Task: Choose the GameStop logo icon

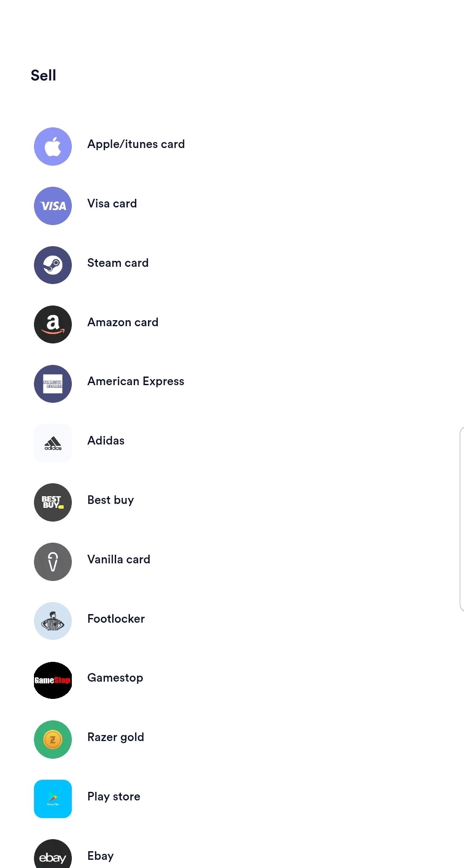Action: 53,680
